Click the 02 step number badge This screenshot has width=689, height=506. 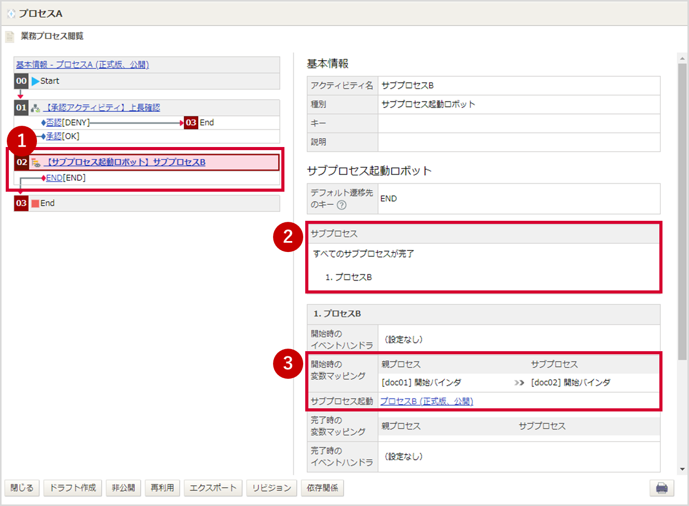pos(22,162)
